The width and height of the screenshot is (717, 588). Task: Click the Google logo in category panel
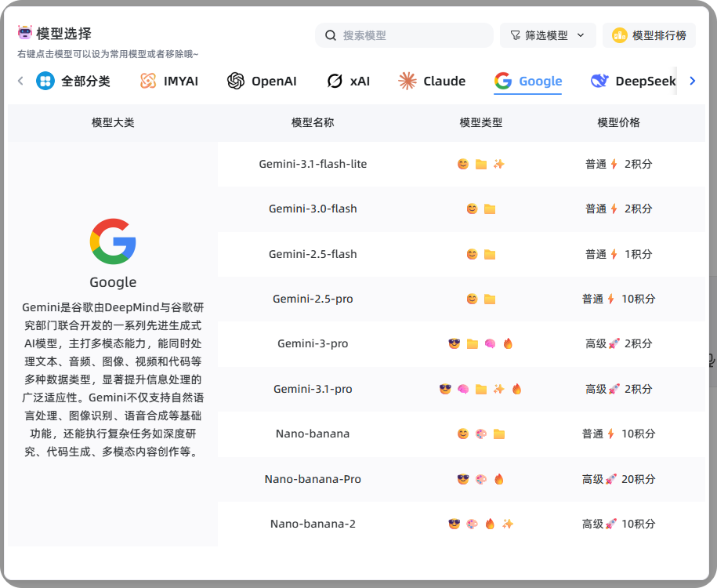click(x=113, y=241)
